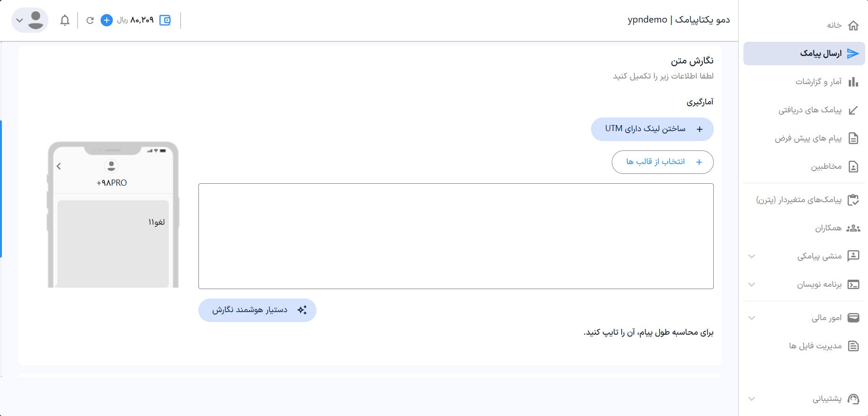Click the refresh balance icon
The height and width of the screenshot is (416, 868).
90,20
